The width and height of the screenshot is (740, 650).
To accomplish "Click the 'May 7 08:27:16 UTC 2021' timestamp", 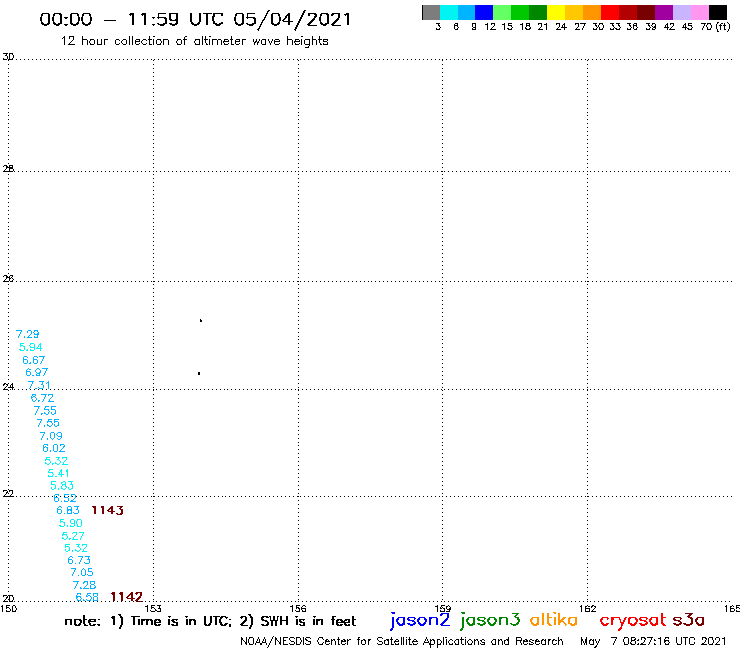I will tap(653, 641).
